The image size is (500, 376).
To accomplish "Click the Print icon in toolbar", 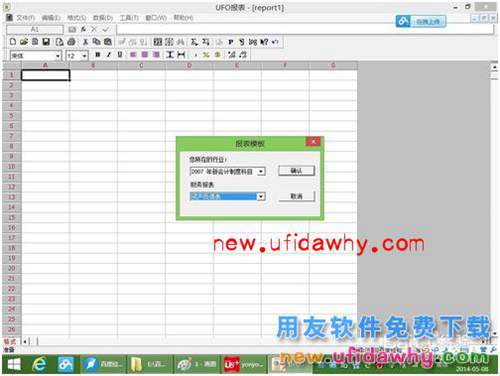I will [71, 42].
